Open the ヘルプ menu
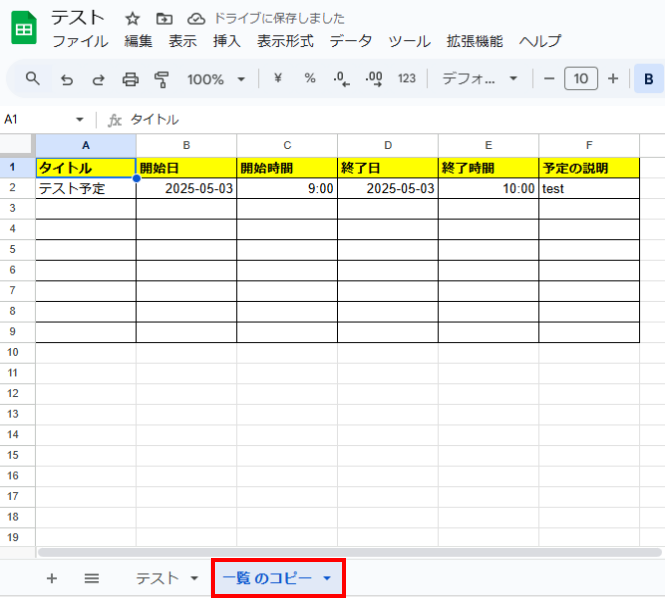 tap(540, 41)
